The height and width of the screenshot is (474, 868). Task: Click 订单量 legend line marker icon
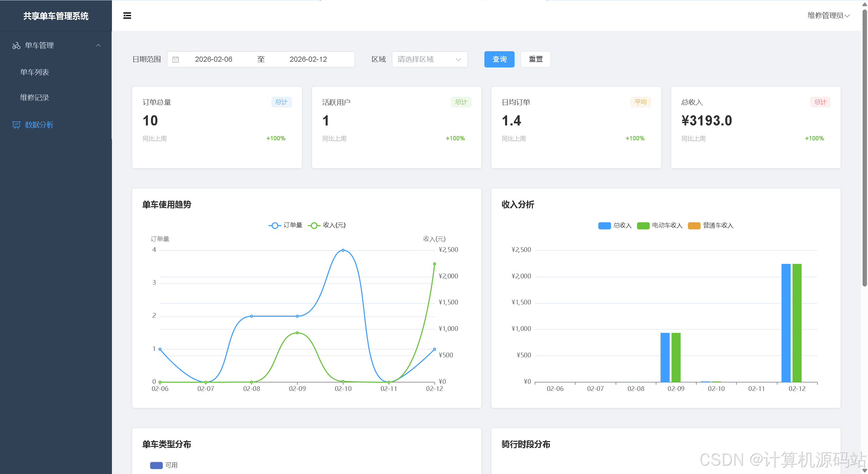275,225
